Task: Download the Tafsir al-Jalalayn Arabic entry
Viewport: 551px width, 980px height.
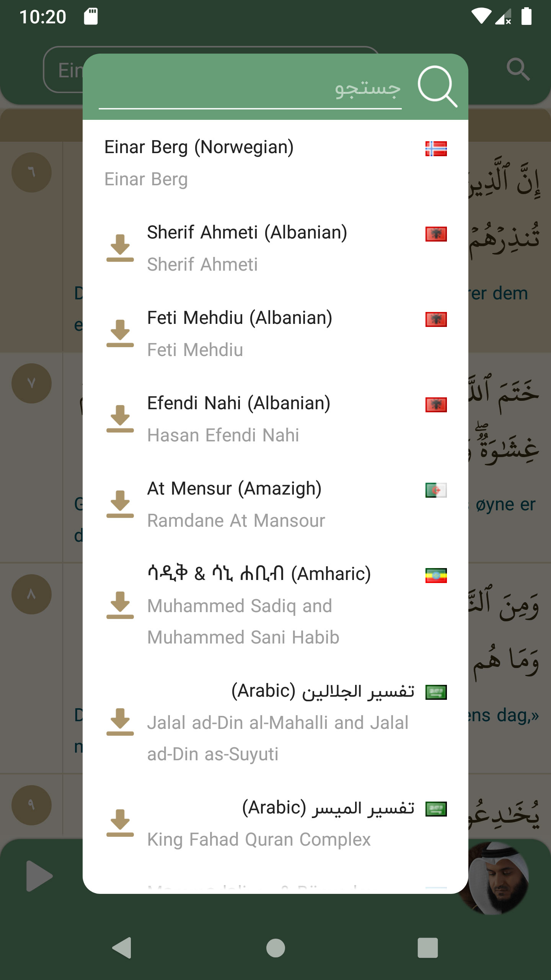Action: [120, 722]
